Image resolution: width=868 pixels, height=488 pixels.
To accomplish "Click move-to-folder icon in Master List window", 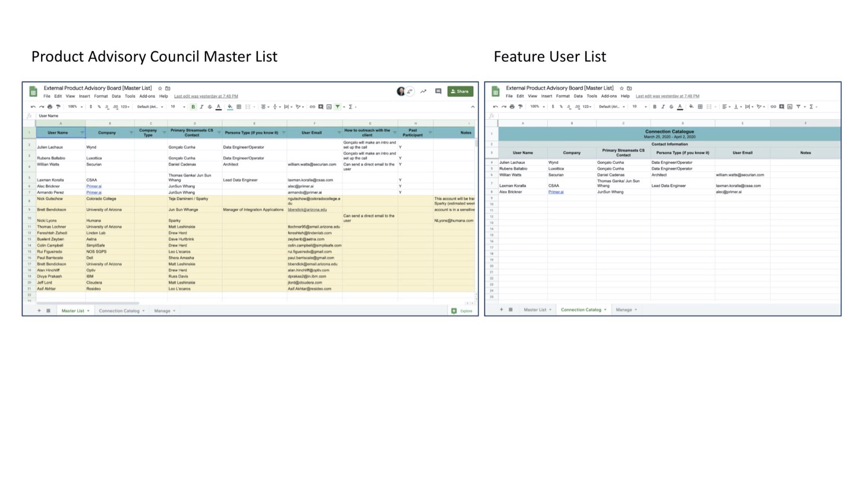I will [168, 88].
